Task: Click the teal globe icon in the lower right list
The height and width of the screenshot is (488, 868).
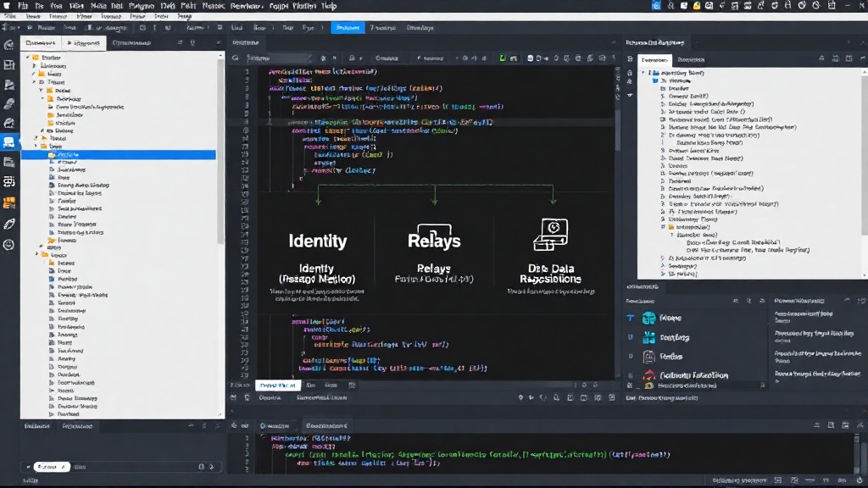Action: coord(648,319)
